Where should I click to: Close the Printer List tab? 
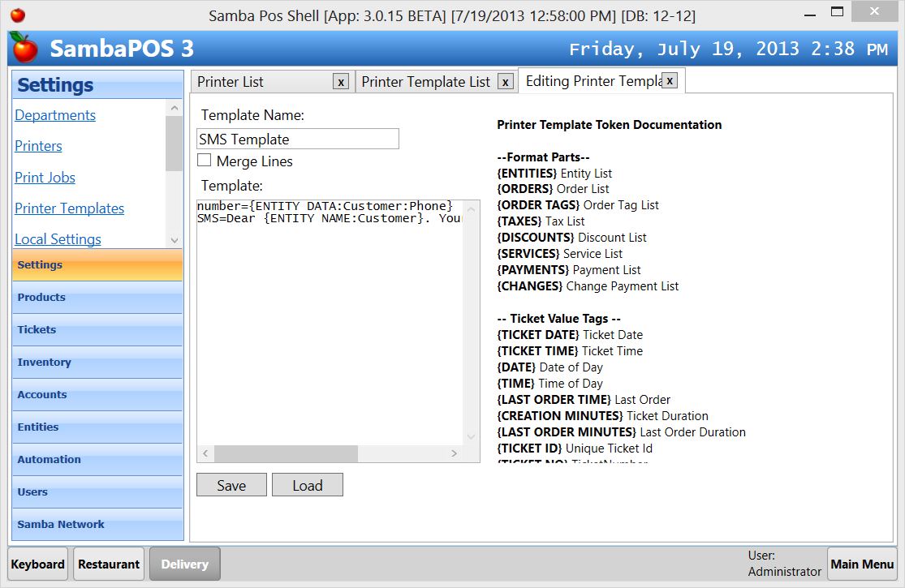coord(341,81)
